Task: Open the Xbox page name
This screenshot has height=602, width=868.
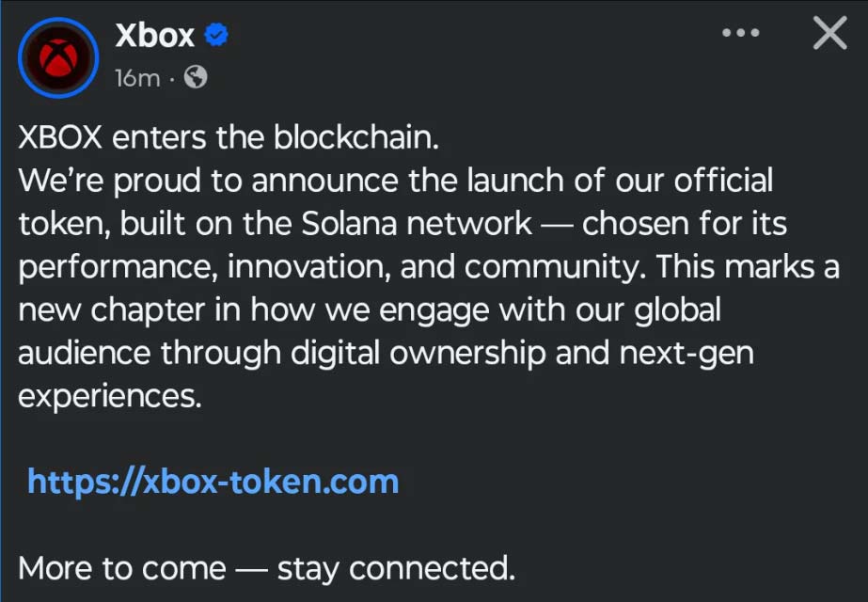Action: pyautogui.click(x=154, y=36)
